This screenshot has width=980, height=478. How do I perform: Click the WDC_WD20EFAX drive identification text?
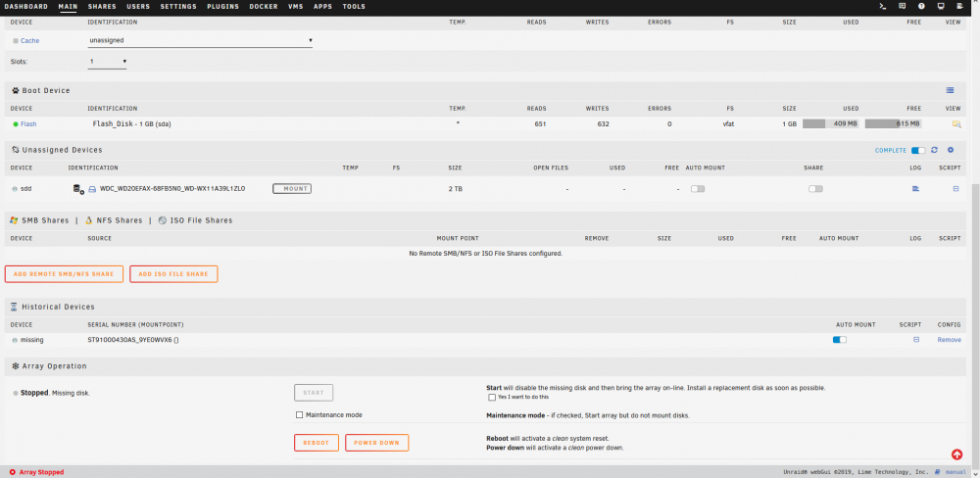tap(172, 188)
